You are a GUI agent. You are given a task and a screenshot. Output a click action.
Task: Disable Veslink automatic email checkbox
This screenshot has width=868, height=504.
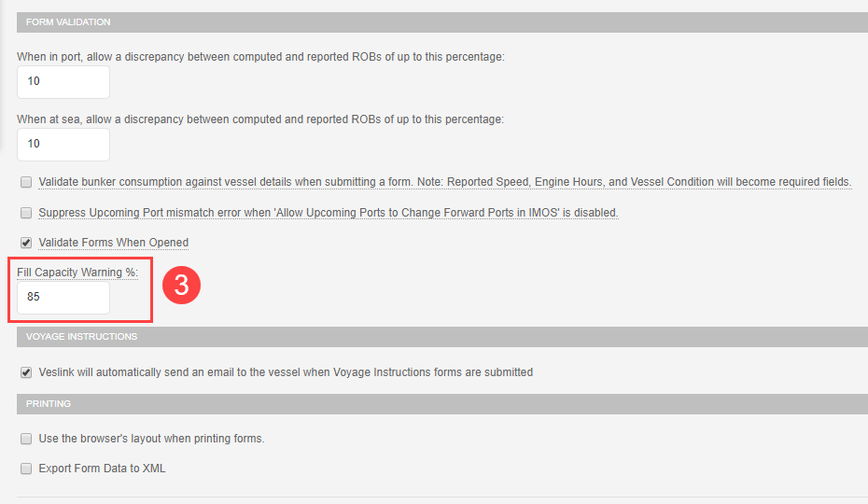26,372
